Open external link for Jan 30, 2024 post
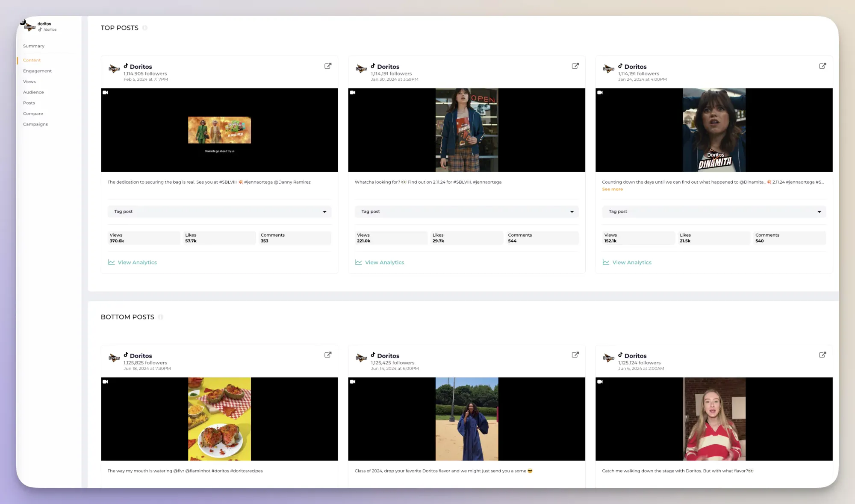This screenshot has width=855, height=504. [x=575, y=66]
